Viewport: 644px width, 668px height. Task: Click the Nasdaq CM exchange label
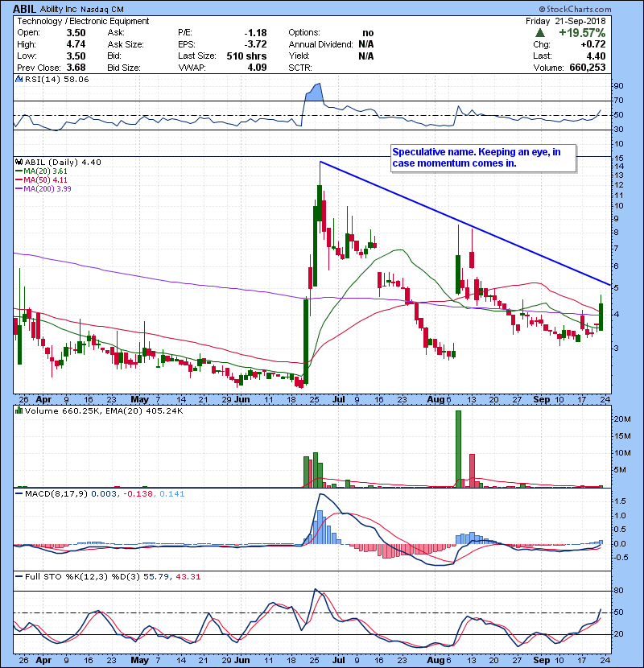(x=102, y=9)
